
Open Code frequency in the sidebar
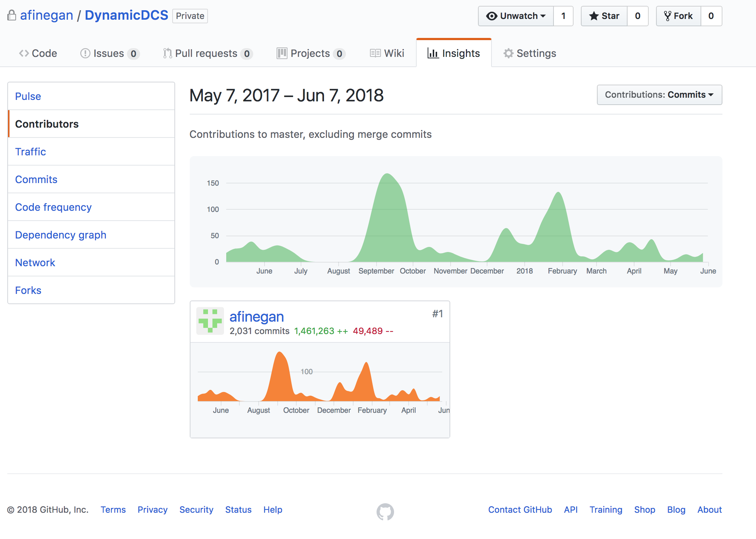click(91, 207)
